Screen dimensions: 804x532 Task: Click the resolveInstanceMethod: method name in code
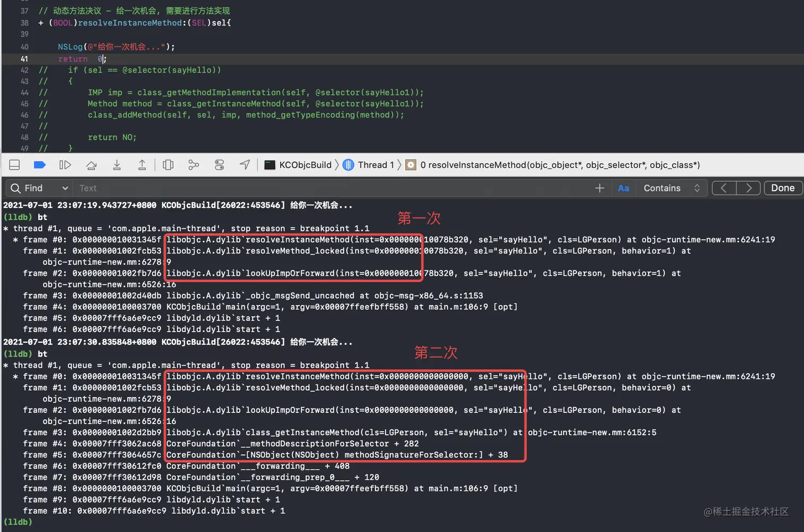click(x=130, y=23)
